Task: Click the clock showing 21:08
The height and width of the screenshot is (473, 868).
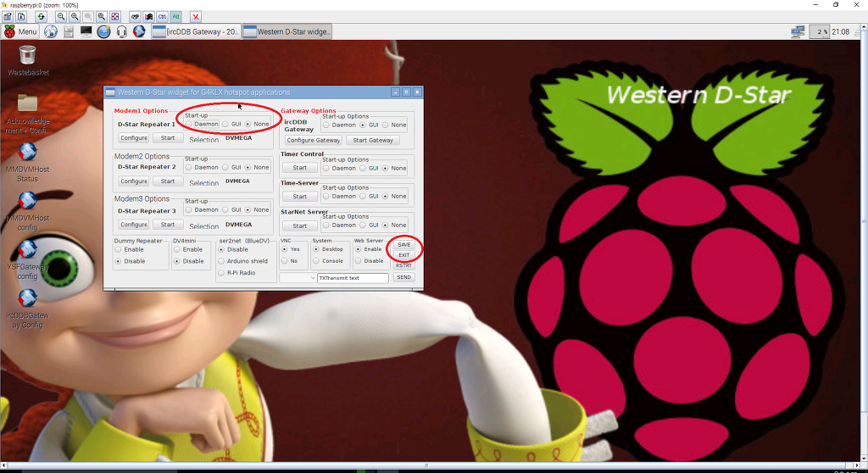Action: tap(840, 31)
